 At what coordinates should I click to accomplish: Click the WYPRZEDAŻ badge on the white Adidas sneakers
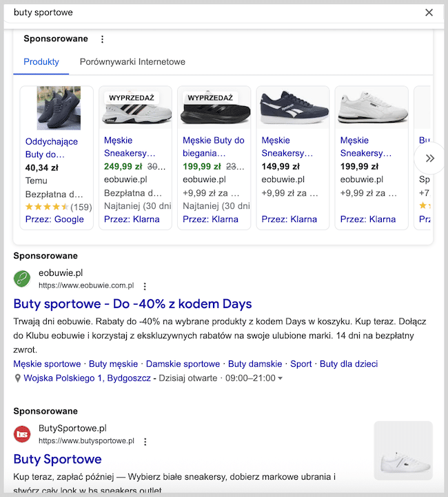pyautogui.click(x=132, y=98)
